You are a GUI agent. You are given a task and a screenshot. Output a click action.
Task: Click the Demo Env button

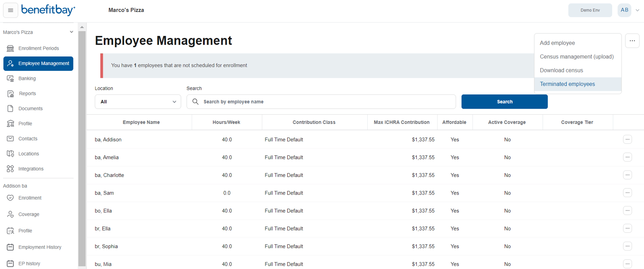590,10
